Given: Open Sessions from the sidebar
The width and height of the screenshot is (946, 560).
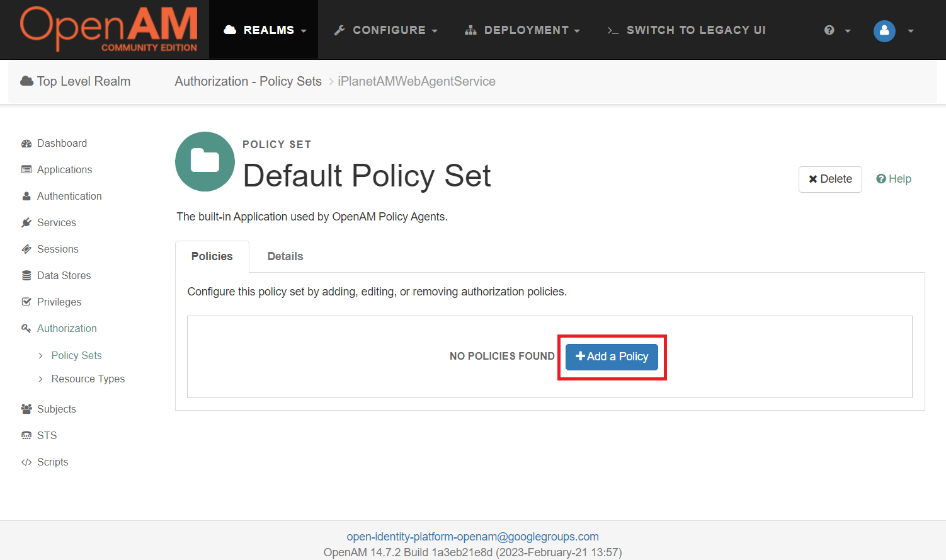Looking at the screenshot, I should [58, 249].
